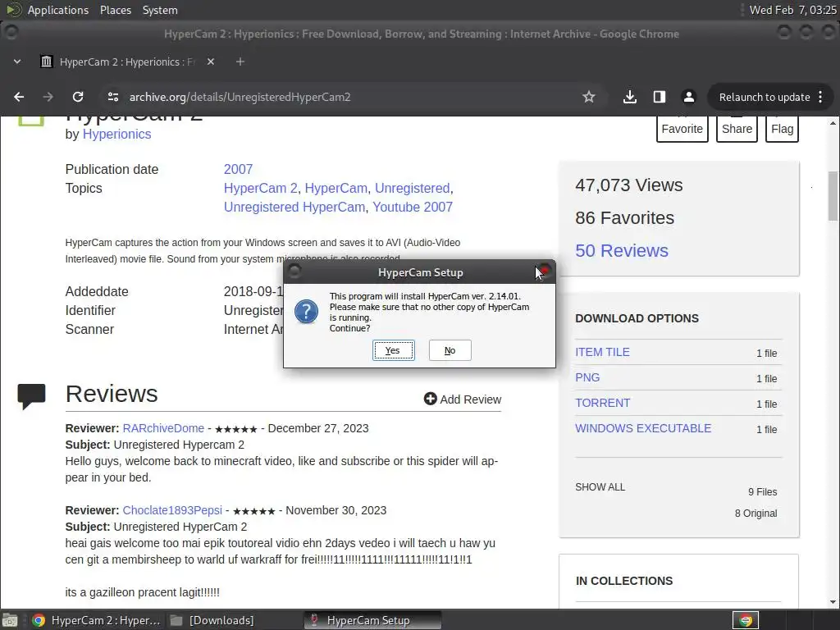Open reviewer RARchiveDome profile
The image size is (840, 630).
point(163,428)
